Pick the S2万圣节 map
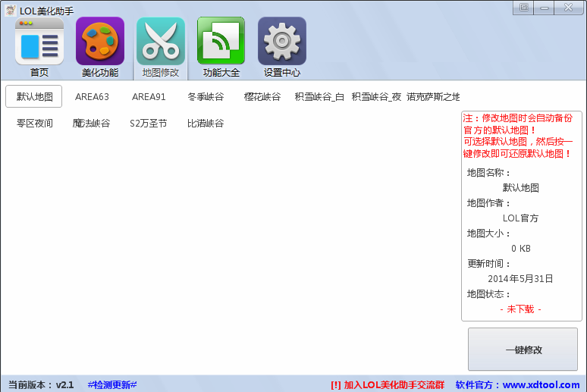Viewport: 587px width, 392px height. (148, 123)
